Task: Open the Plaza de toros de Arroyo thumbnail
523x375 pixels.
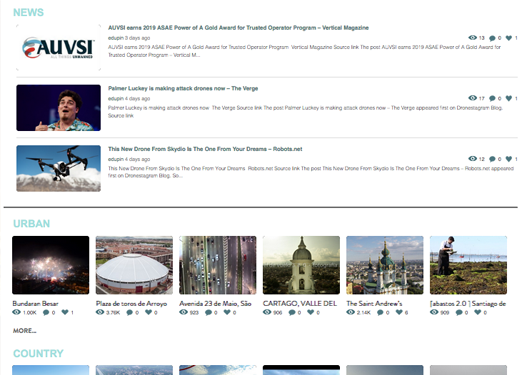Action: [x=134, y=265]
